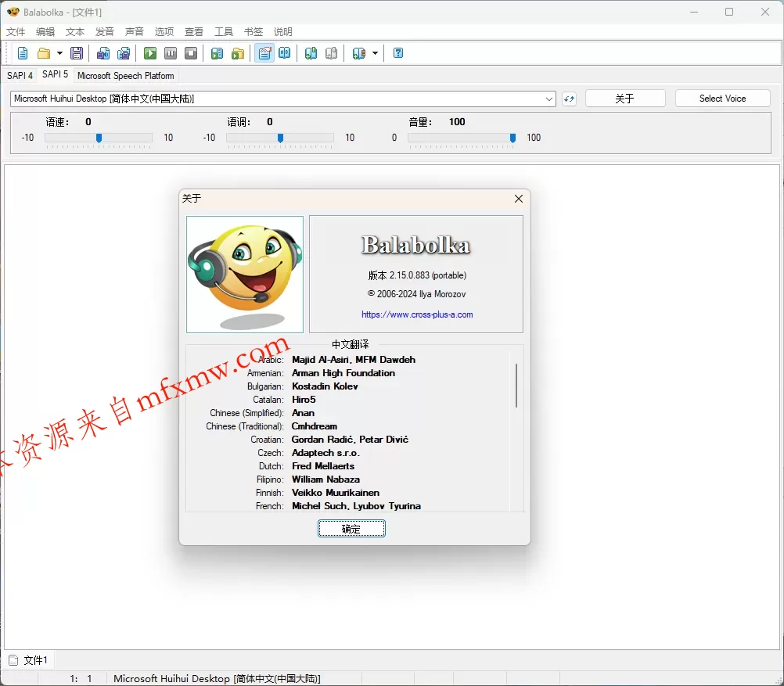Start reading aloud with the green play icon

point(150,53)
